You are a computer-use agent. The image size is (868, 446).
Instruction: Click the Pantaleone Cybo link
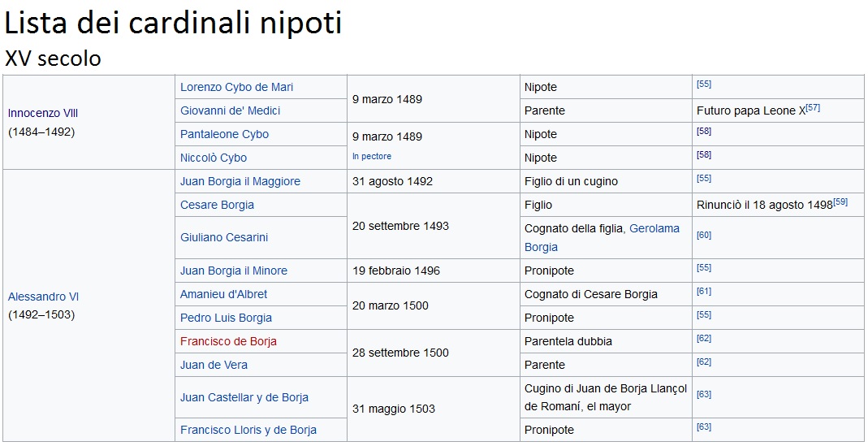[224, 134]
